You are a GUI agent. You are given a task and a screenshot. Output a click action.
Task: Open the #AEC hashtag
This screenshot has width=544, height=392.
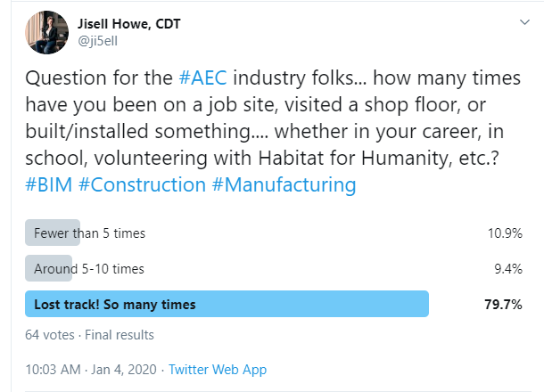203,78
